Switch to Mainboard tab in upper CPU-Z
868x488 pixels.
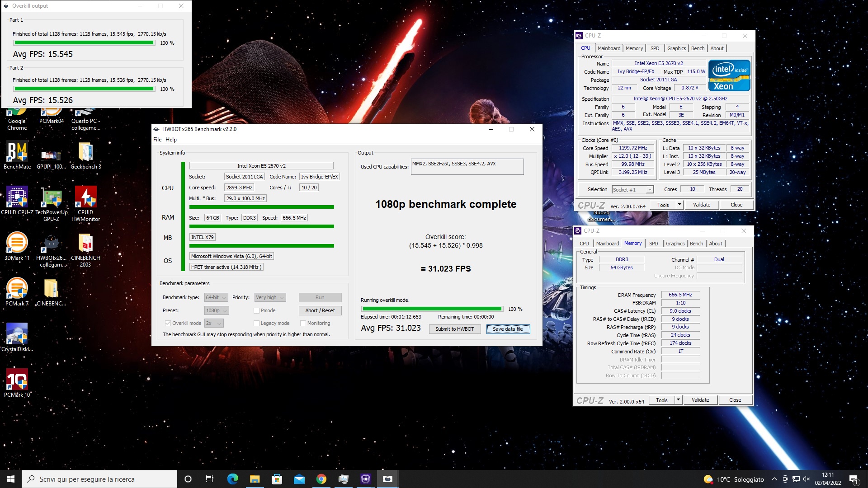[x=609, y=48]
